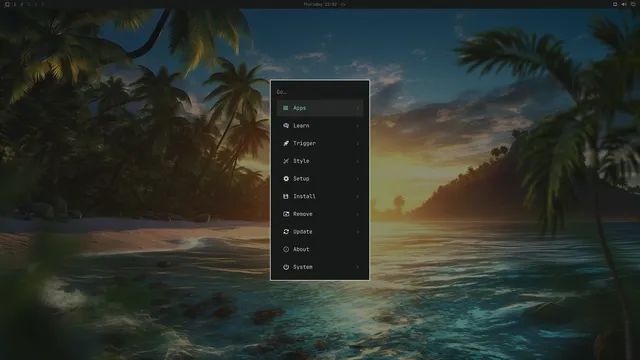Screen dimensions: 640x360
Task: Expand the Style submenu chevron
Action: [x=358, y=161]
